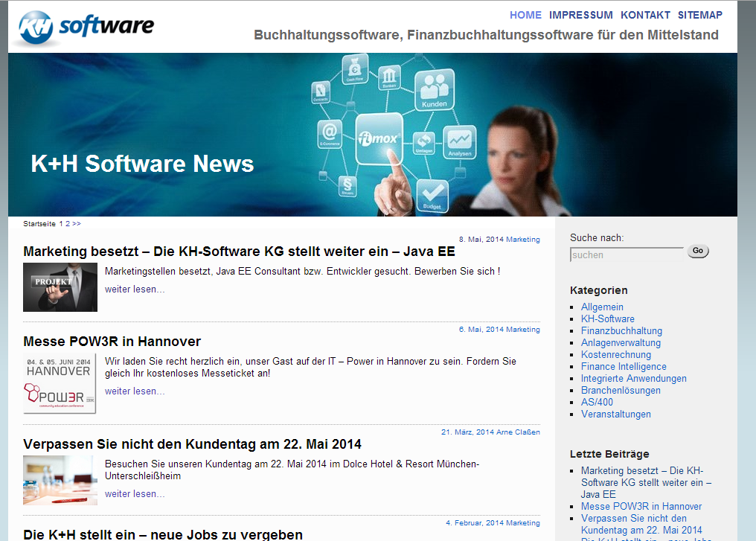
Task: Select the Allgemein category
Action: (602, 307)
